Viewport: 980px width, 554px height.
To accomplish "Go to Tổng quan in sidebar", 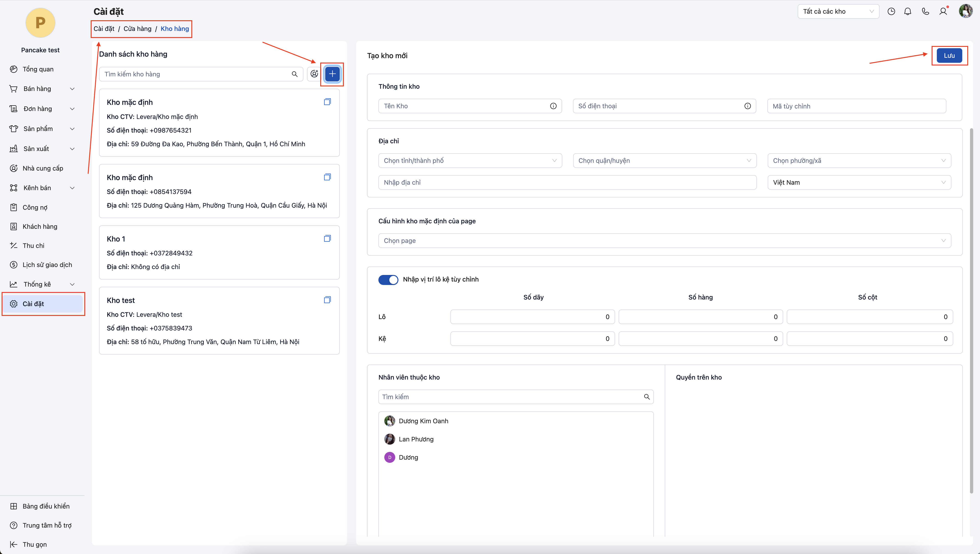I will point(38,69).
